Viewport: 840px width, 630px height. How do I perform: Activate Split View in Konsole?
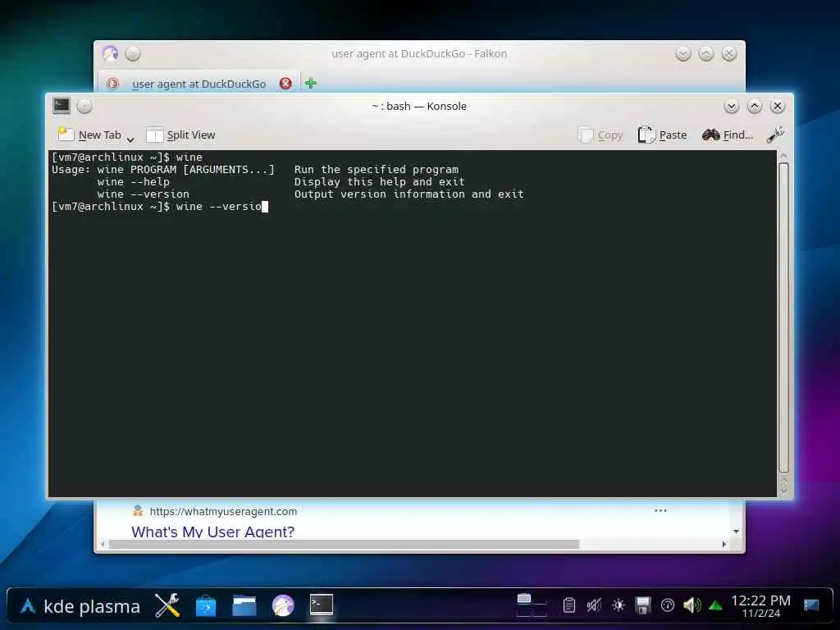click(180, 135)
